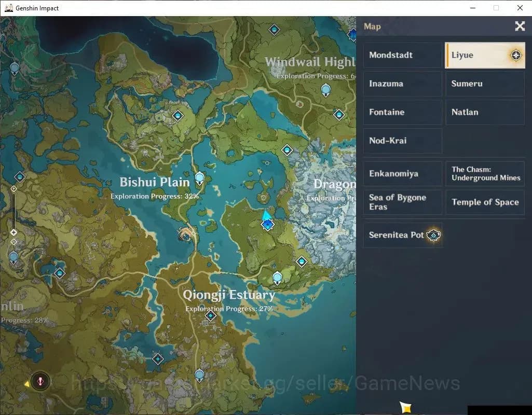Switch map to Mondstadt
This screenshot has width=532, height=415.
(x=403, y=56)
